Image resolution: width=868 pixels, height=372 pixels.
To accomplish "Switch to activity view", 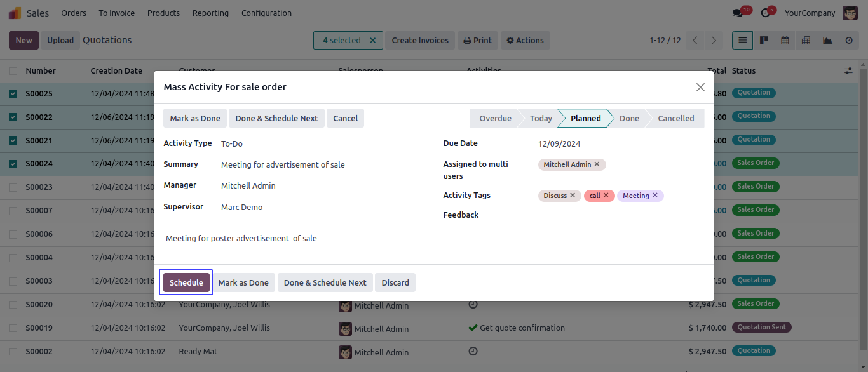I will tap(849, 41).
